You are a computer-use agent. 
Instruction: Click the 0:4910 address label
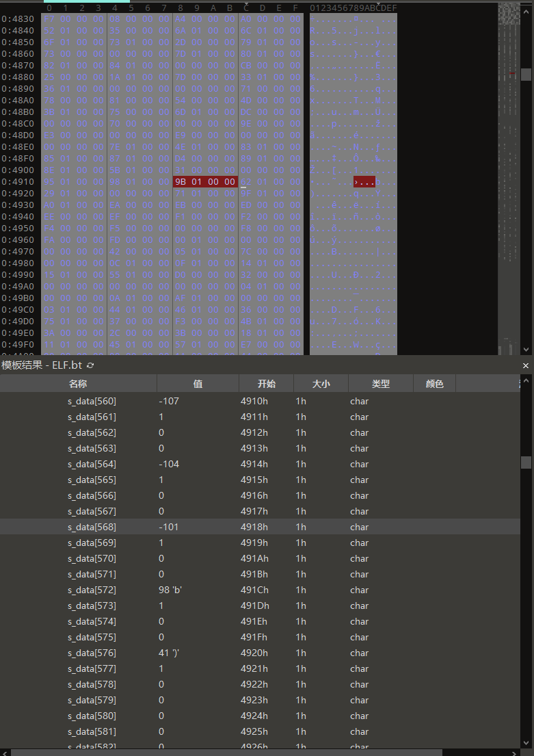(x=19, y=182)
